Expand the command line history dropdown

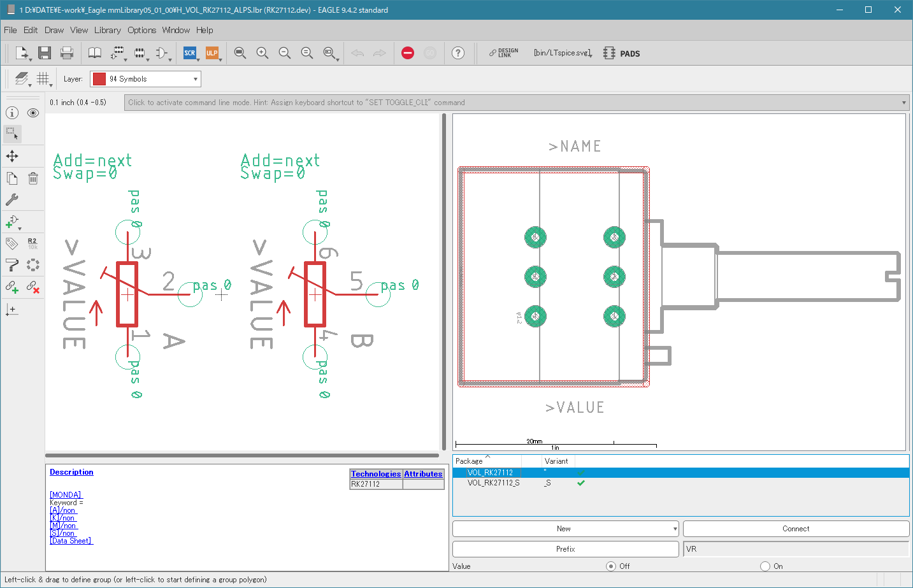[x=903, y=103]
